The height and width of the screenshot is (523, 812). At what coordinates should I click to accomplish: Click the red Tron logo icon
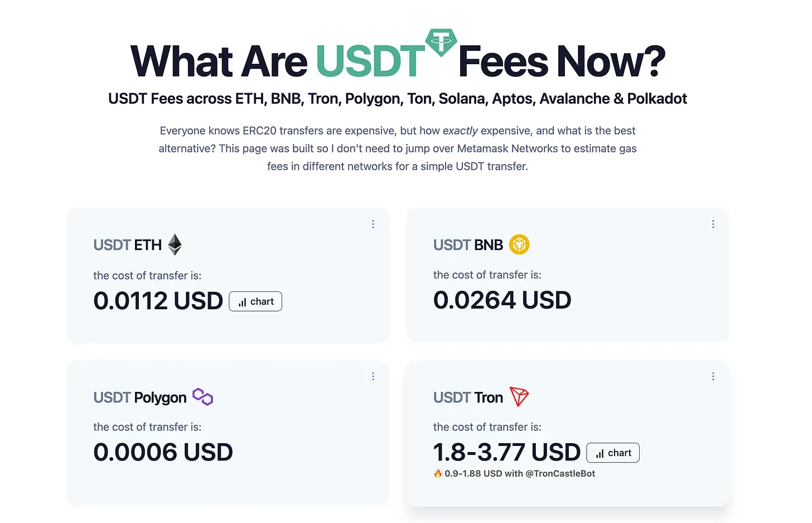click(x=519, y=397)
